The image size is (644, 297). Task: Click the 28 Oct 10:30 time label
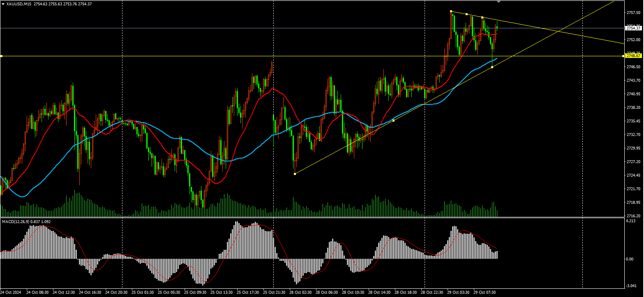coord(353,292)
